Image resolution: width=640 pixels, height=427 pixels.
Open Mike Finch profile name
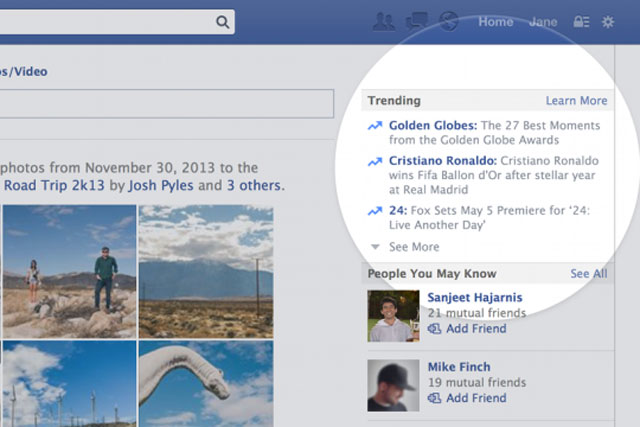click(459, 367)
